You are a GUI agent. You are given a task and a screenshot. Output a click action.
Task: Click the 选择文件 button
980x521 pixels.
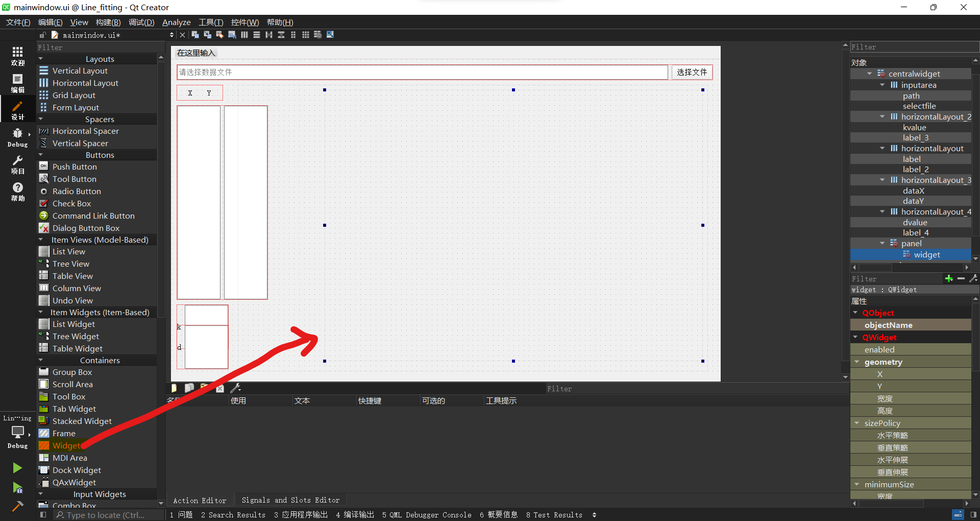pyautogui.click(x=692, y=72)
